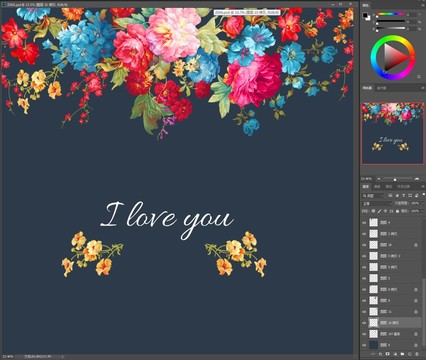Add layer style fx icon at panel bottom
Image resolution: width=426 pixels, height=360 pixels.
point(380,354)
